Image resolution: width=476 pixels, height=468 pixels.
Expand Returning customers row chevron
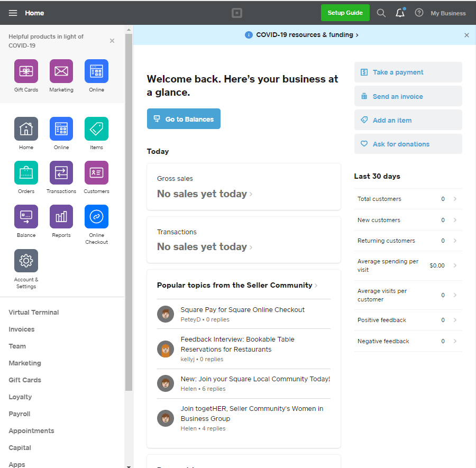tap(455, 241)
